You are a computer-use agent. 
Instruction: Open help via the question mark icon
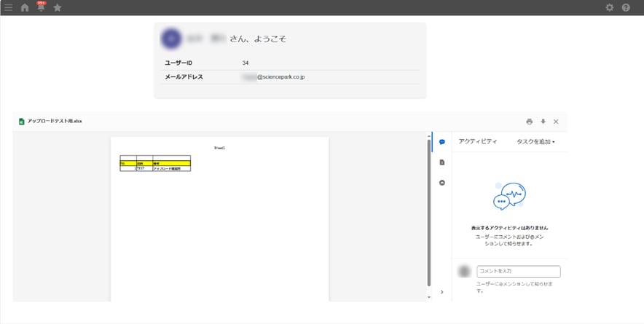626,7
